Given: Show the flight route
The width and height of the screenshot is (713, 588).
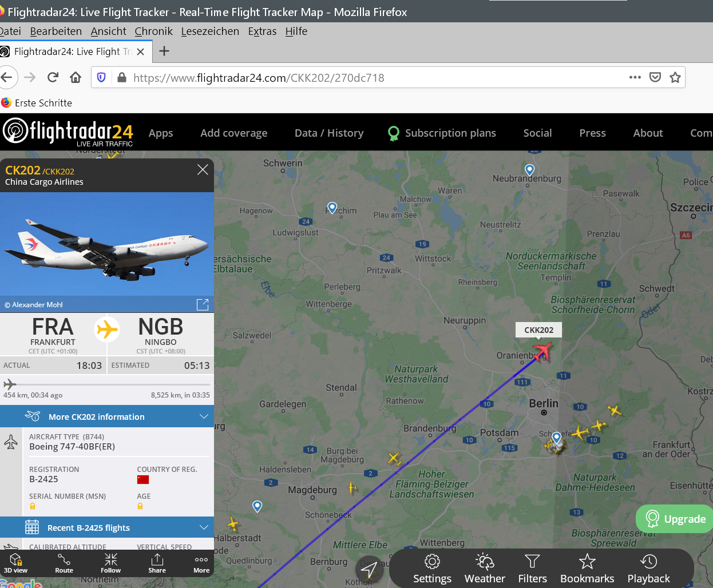Looking at the screenshot, I should (64, 563).
